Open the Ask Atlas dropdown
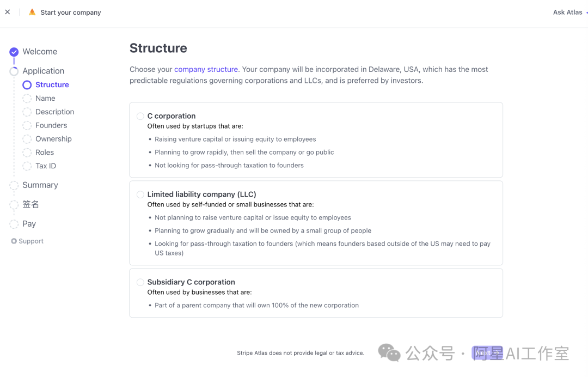The height and width of the screenshot is (377, 588). pyautogui.click(x=569, y=12)
